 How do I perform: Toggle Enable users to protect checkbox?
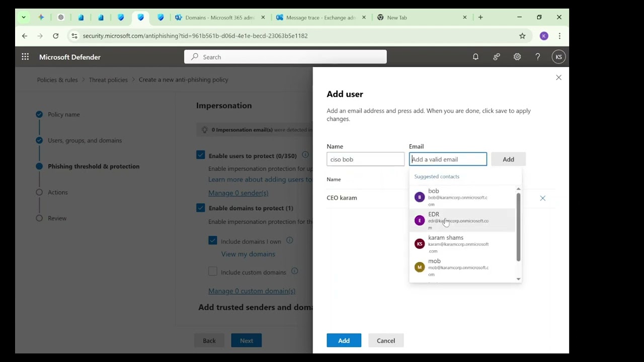pyautogui.click(x=201, y=155)
